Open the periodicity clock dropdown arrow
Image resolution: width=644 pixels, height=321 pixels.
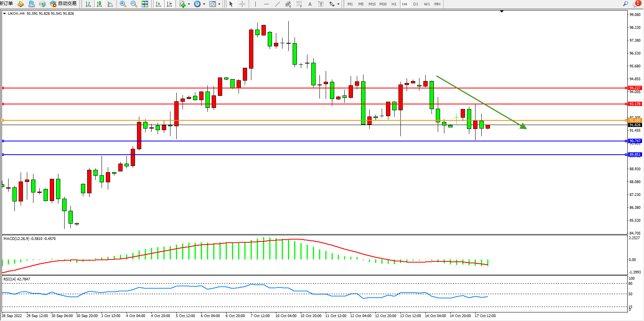coord(204,4)
